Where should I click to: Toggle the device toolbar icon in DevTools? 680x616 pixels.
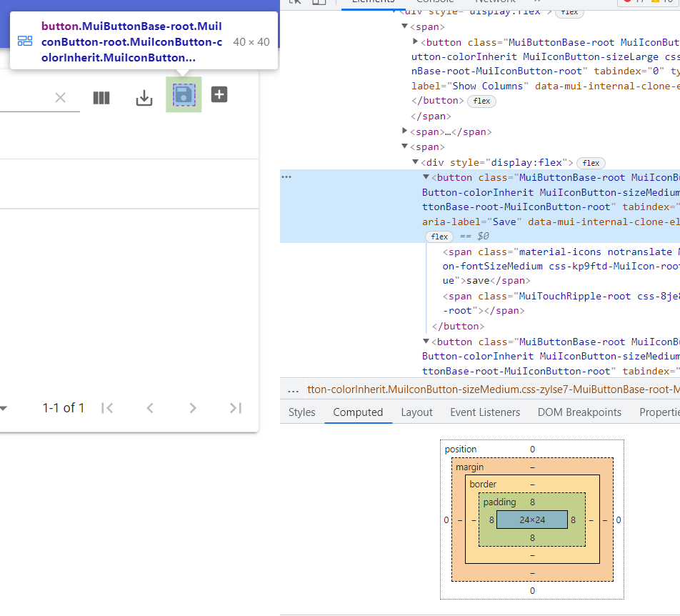coord(317,2)
